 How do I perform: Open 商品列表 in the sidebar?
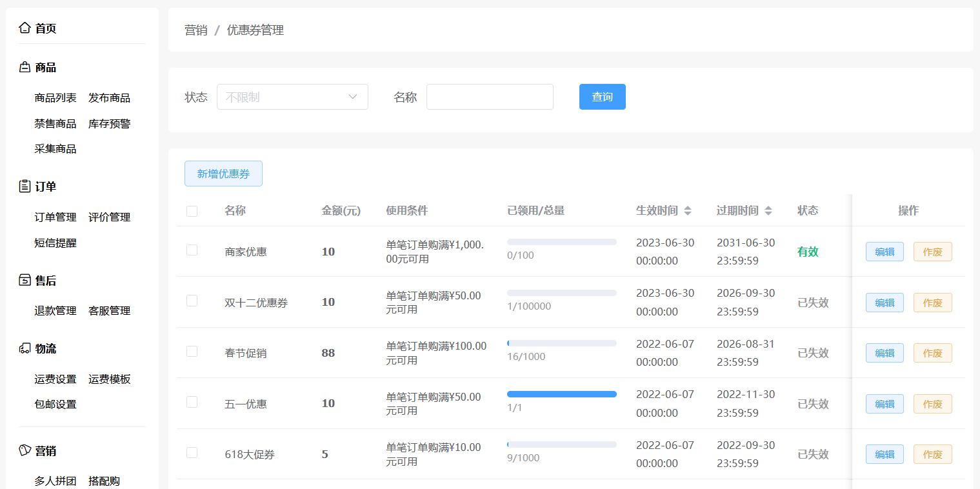55,98
